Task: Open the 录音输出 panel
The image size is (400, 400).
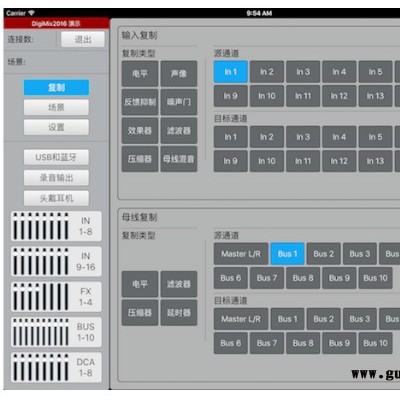Action: 56,178
